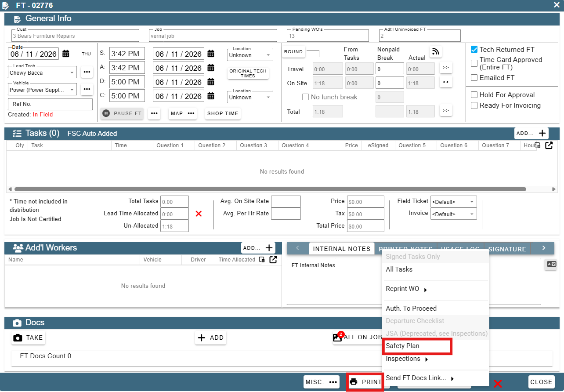Pop out the Tasks grid
Screen dimensions: 564x392
pos(549,145)
